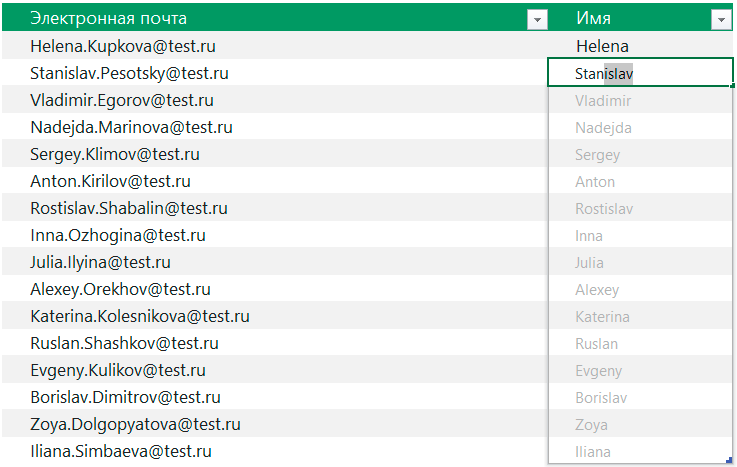Open the Имя column filter dropdown
Screen dimensions: 737x467
tap(721, 20)
